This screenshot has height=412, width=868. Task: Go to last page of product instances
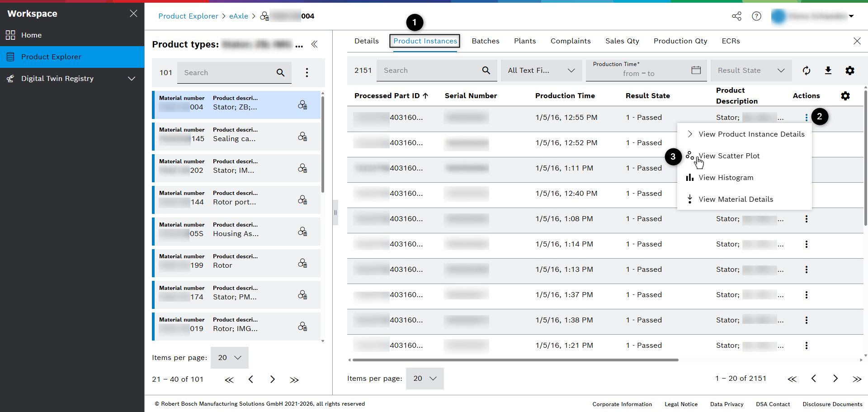[857, 379]
